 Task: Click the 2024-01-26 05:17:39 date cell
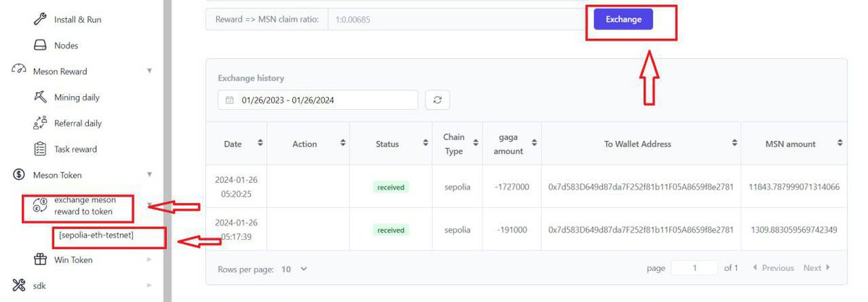coord(237,230)
